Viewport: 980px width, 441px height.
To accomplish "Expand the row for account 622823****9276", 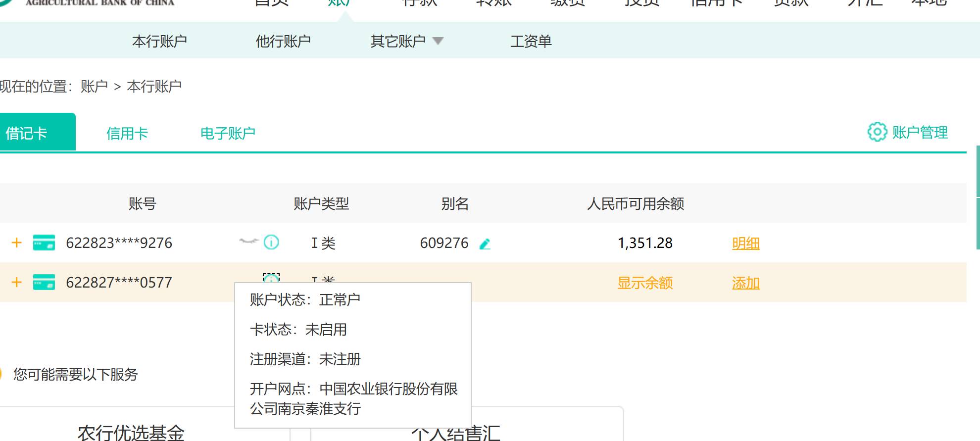I will (17, 243).
